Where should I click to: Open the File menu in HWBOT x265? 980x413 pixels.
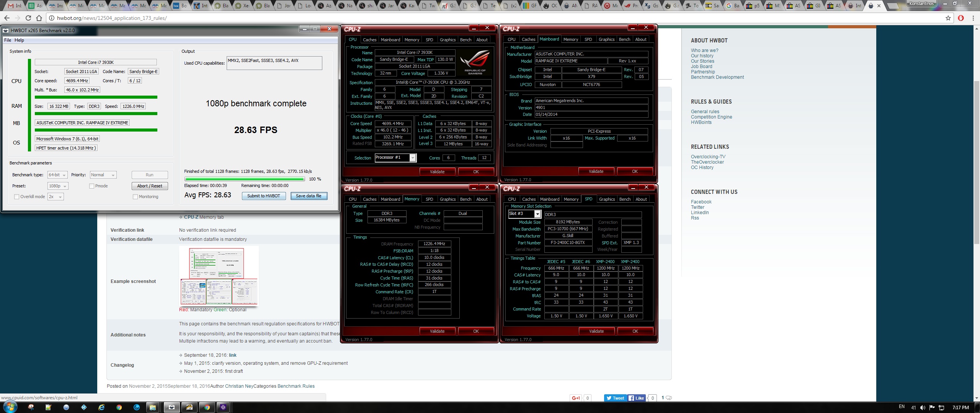click(8, 40)
